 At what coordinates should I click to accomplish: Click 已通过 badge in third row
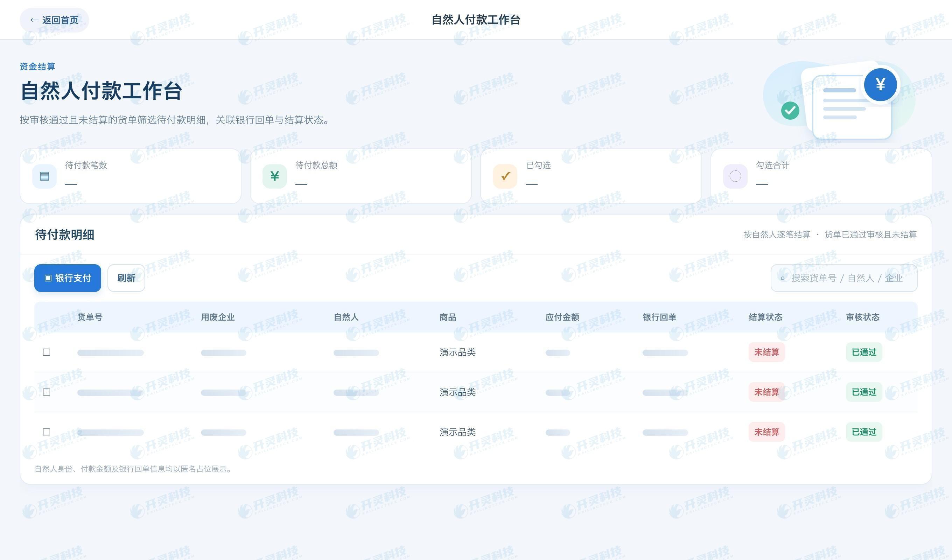click(x=863, y=432)
